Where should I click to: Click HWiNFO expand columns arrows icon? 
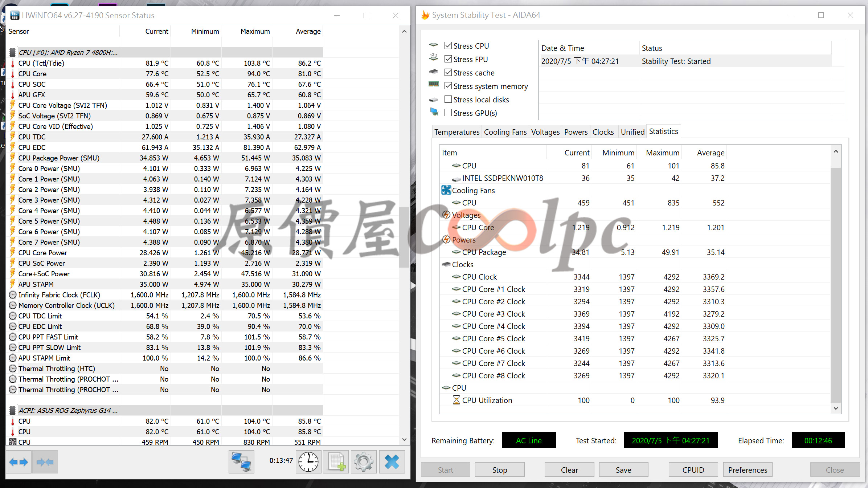pyautogui.click(x=19, y=462)
